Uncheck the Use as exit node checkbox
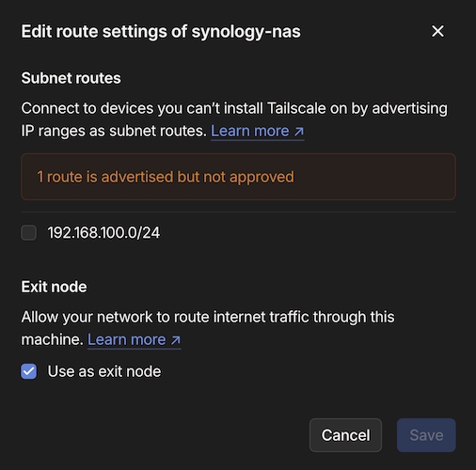Image resolution: width=476 pixels, height=470 pixels. pos(29,371)
